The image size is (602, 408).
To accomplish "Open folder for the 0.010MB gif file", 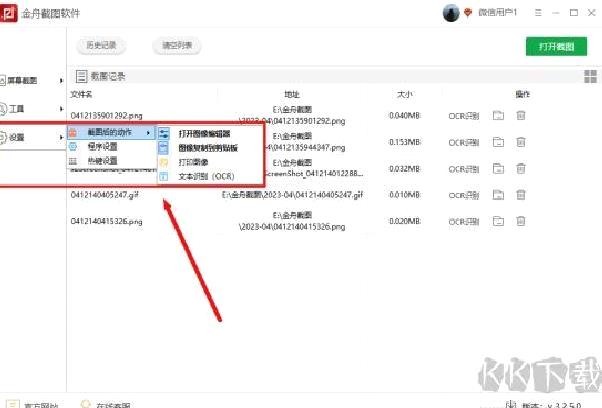I will (498, 195).
